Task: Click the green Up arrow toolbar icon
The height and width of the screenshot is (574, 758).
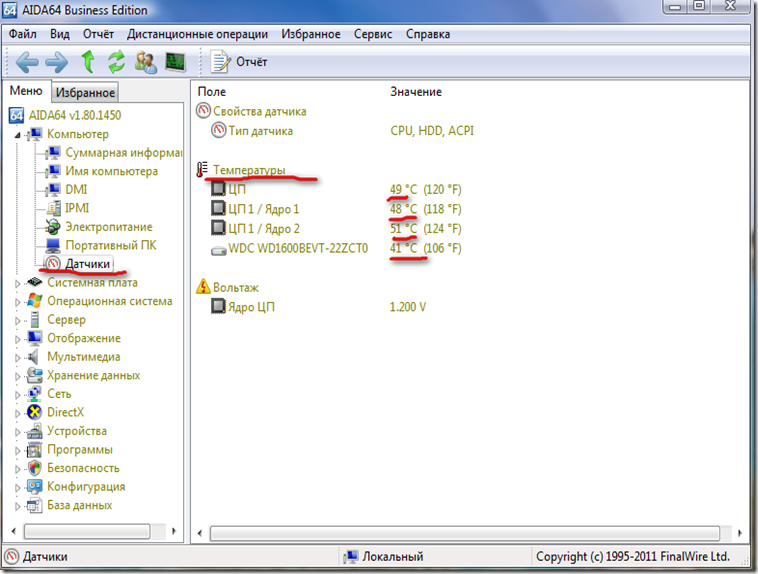Action: (x=88, y=61)
